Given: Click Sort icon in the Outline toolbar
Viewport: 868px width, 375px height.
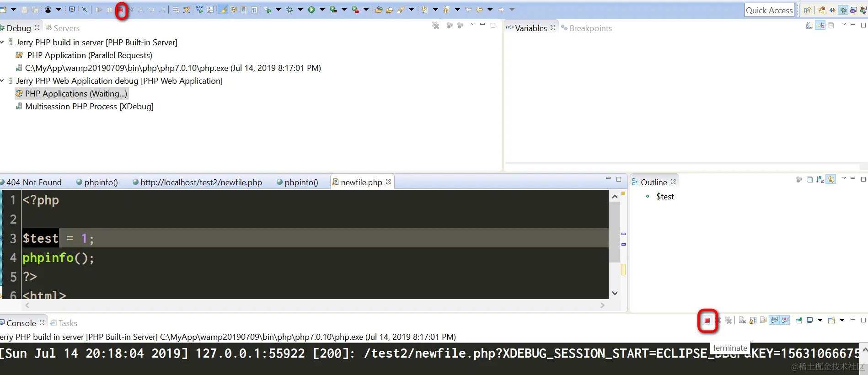Looking at the screenshot, I should pyautogui.click(x=820, y=179).
